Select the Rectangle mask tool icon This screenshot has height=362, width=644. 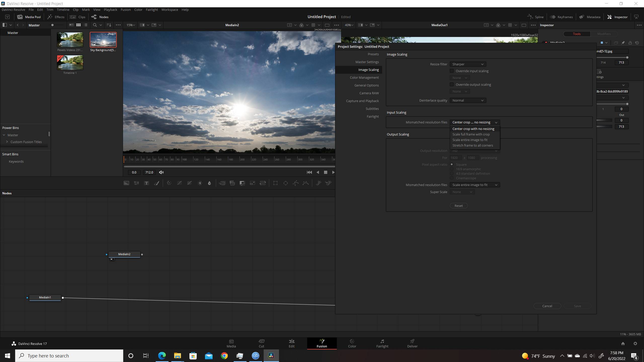coord(275,183)
